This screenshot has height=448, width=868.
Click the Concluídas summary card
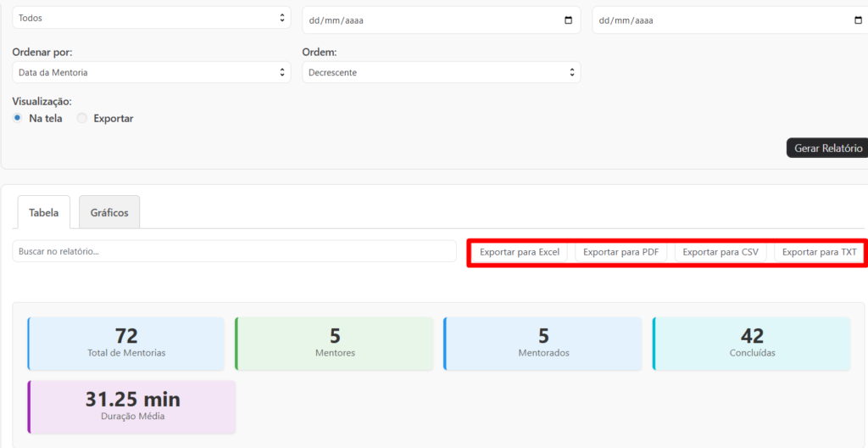click(751, 344)
